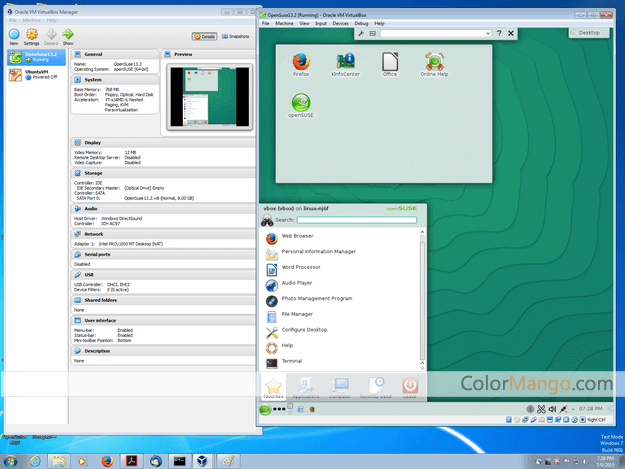Click the Shared folders section icon
Screen dimensions: 625x469
pyautogui.click(x=77, y=300)
